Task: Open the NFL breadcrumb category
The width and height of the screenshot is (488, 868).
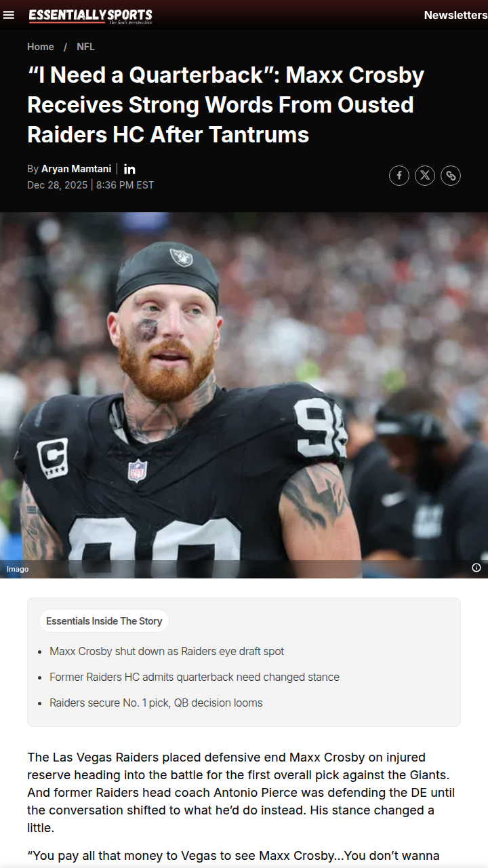Action: pyautogui.click(x=85, y=47)
